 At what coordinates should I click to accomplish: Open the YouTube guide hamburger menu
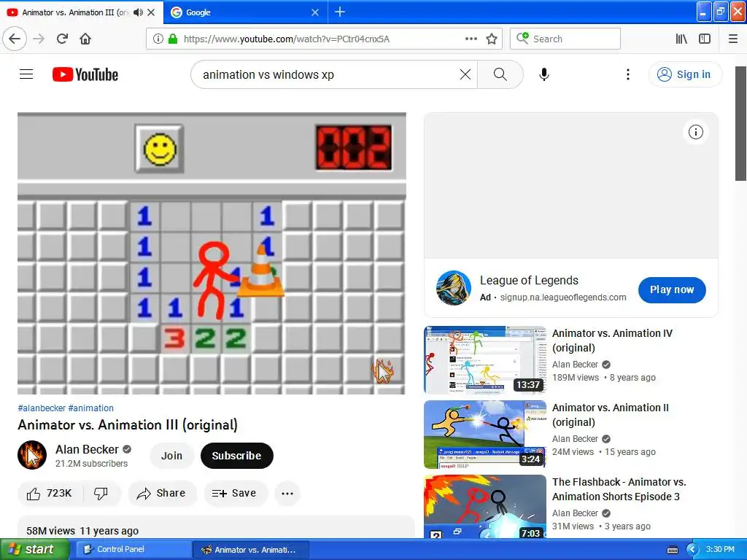click(26, 74)
